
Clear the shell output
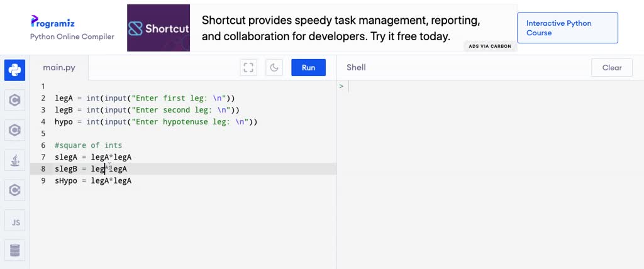click(612, 68)
